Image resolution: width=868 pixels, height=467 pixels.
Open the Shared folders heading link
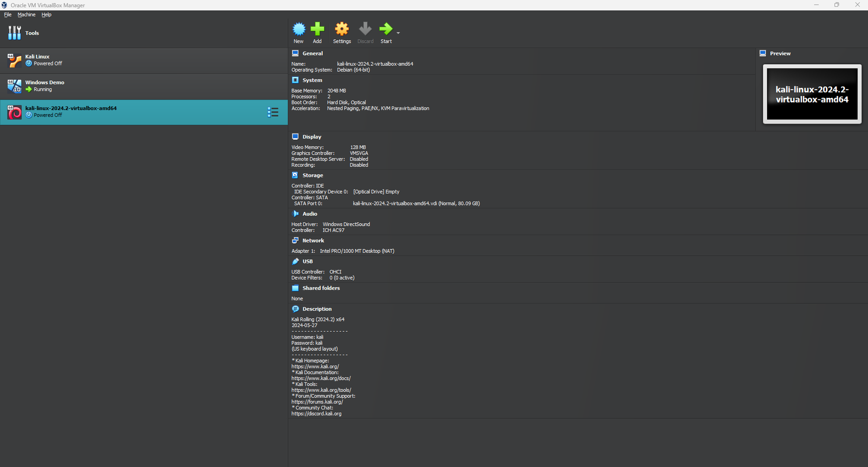point(321,288)
